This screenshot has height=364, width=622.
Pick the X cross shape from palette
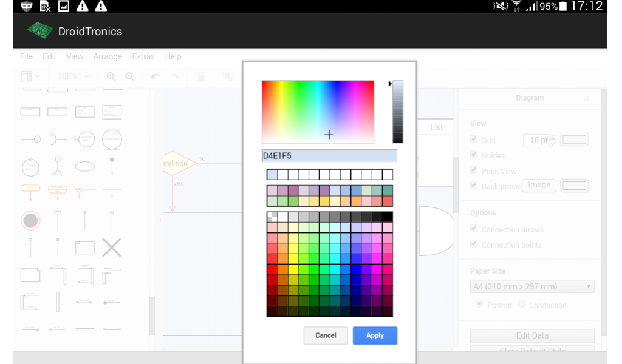click(x=112, y=247)
